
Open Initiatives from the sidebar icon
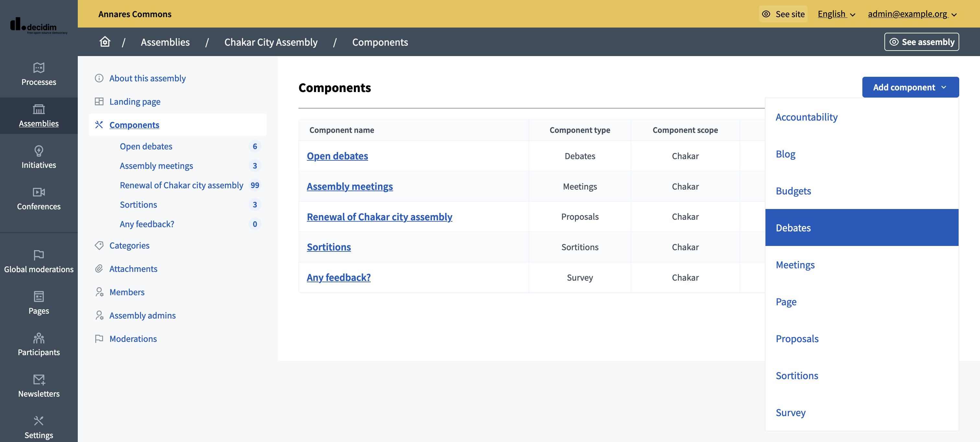point(39,151)
